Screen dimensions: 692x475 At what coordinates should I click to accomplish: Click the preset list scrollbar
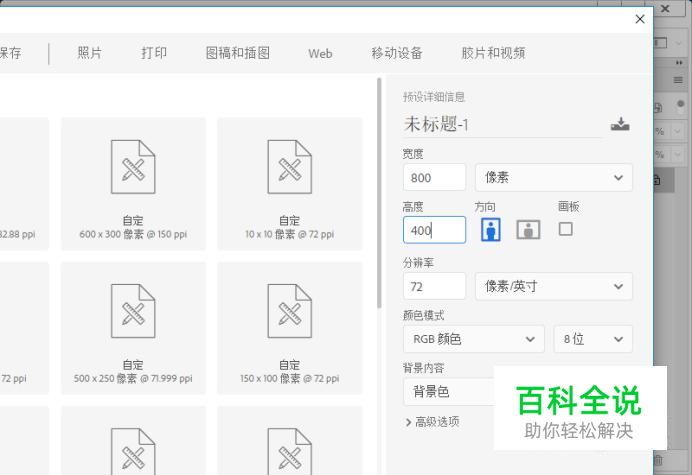(x=379, y=193)
